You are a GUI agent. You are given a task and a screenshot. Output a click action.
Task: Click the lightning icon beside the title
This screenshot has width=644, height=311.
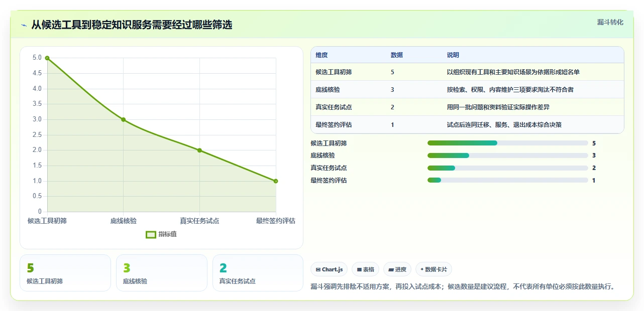click(x=24, y=25)
